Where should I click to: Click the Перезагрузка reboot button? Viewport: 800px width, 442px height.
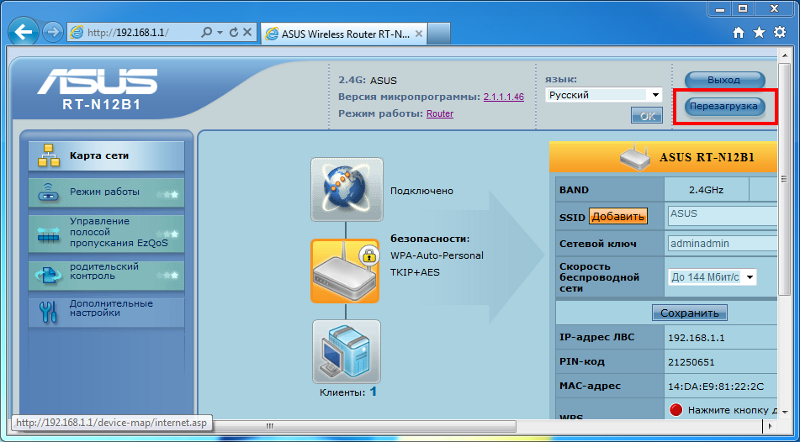[725, 105]
